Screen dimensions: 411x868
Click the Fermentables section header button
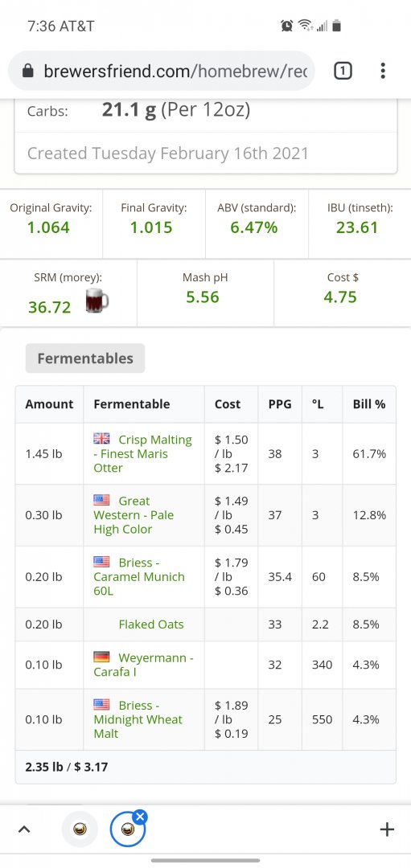click(85, 358)
